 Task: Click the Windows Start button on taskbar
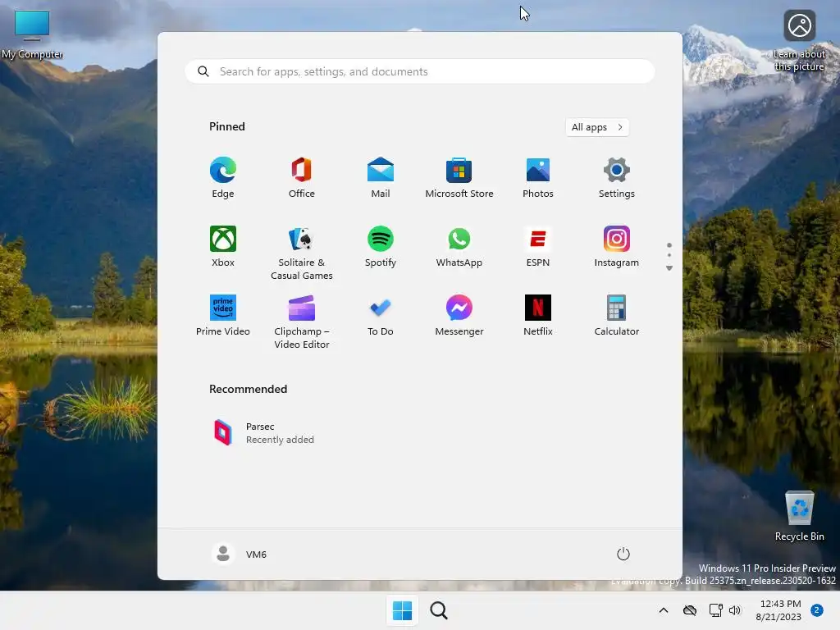pos(402,610)
